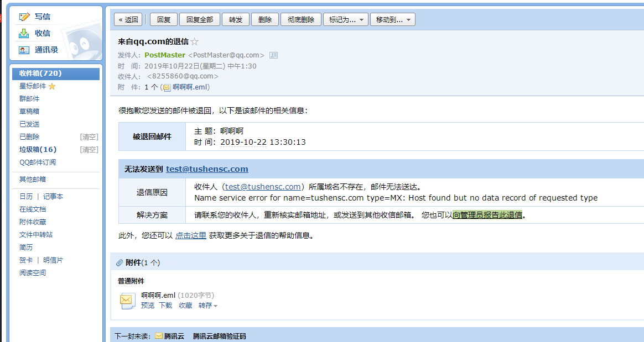The height and width of the screenshot is (342, 644).
Task: Click the 写信 compose text link
Action: [x=43, y=17]
